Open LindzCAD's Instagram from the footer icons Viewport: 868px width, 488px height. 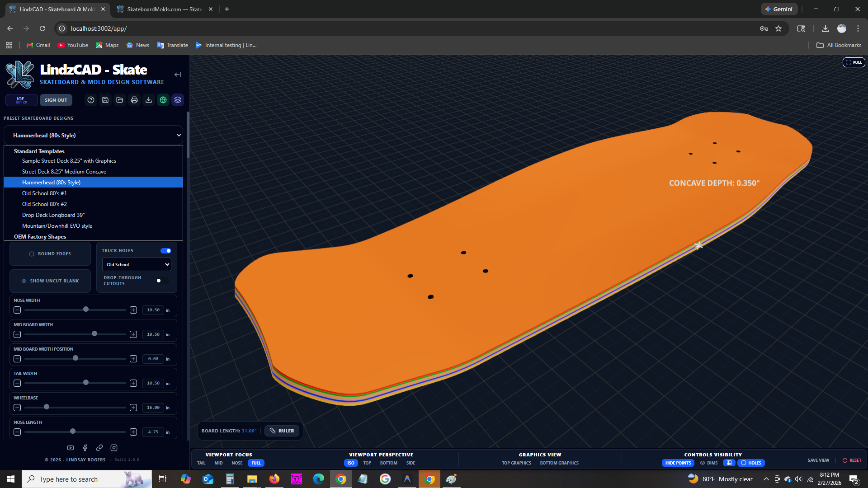point(113,448)
